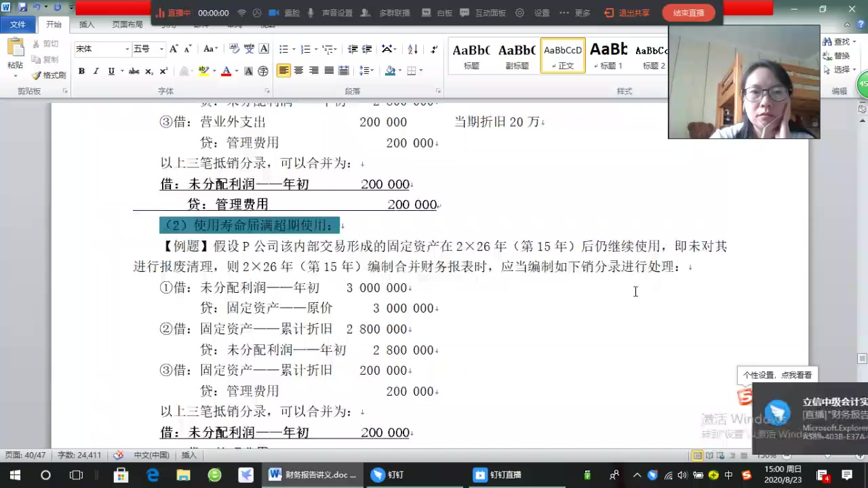Click the presenter webcam video thumbnail

click(x=744, y=81)
